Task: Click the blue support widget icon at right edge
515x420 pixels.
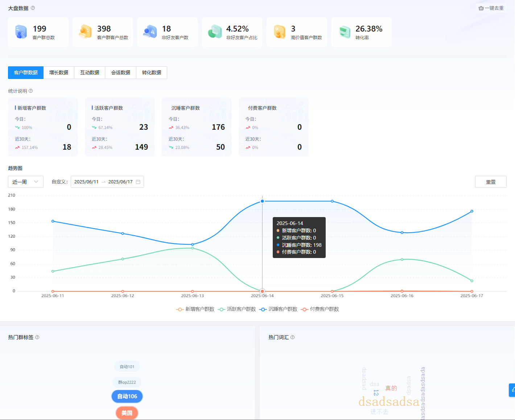Action: click(x=512, y=390)
